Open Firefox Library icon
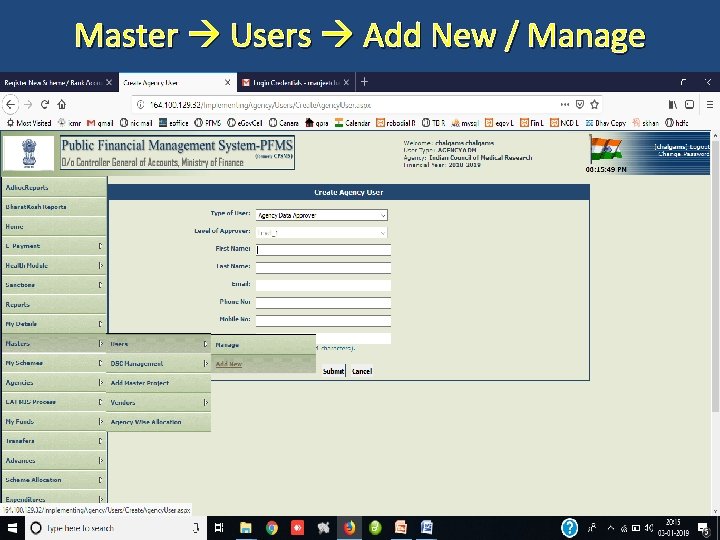Viewport: 720px width, 540px height. (672, 105)
